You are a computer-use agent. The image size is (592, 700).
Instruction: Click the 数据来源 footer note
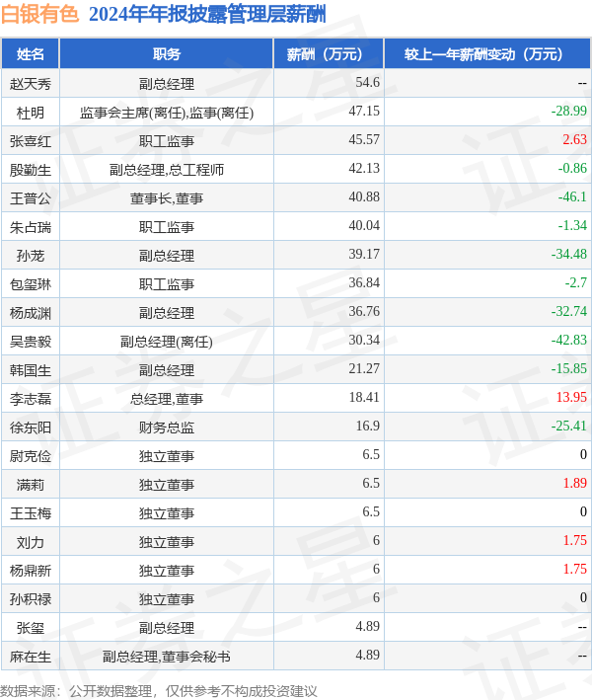[x=159, y=691]
